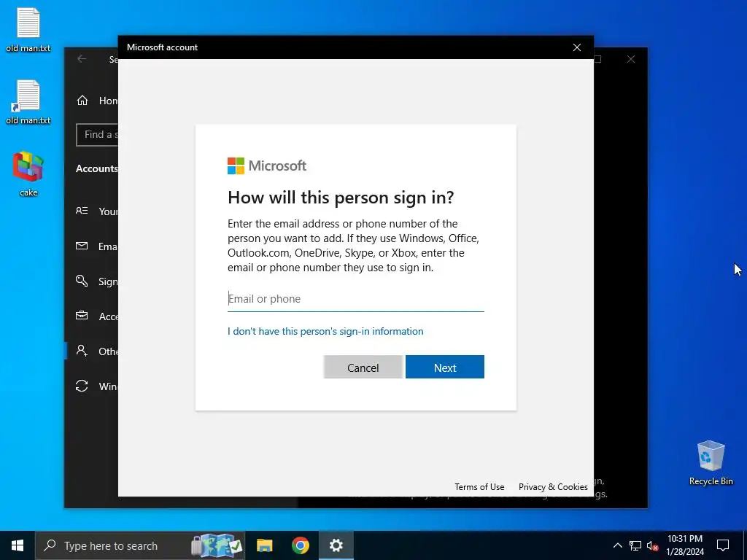Open the notification center icon

point(723,545)
